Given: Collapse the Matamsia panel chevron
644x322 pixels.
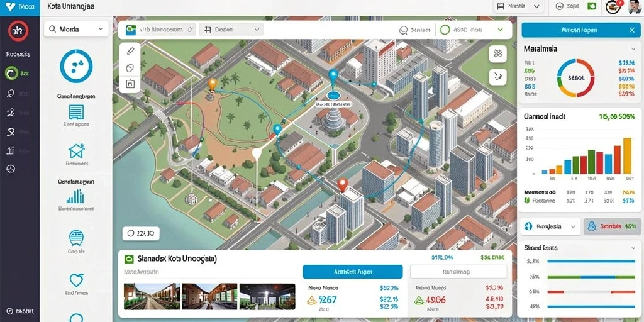Looking at the screenshot, I should [633, 49].
